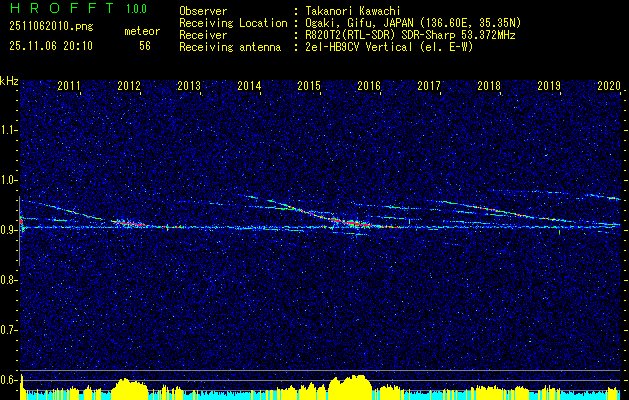
Task: Click the 0.7 kHz frequency label
Action: coord(9,330)
